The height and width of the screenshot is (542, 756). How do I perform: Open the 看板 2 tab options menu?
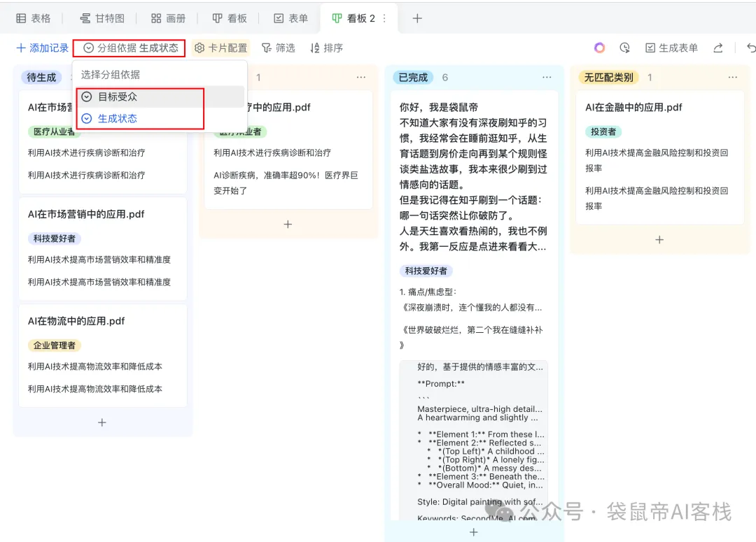click(x=383, y=19)
